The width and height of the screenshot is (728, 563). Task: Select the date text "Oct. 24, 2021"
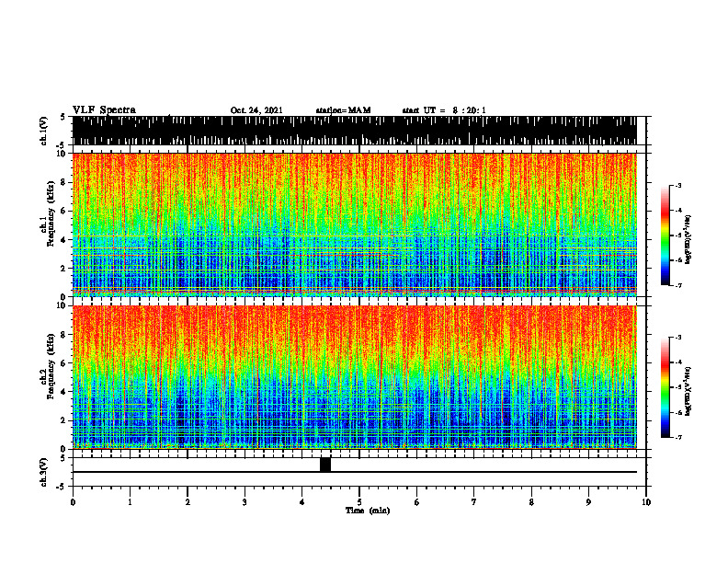click(256, 110)
